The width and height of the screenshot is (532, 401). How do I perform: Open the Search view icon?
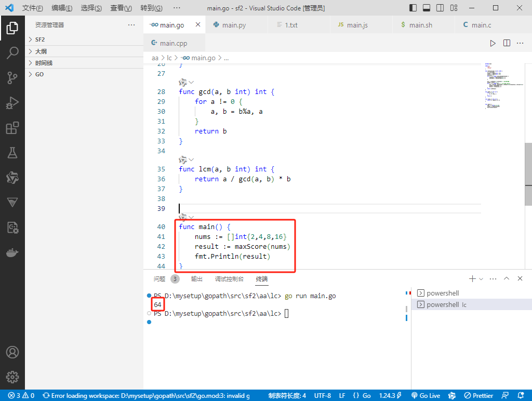[12, 53]
